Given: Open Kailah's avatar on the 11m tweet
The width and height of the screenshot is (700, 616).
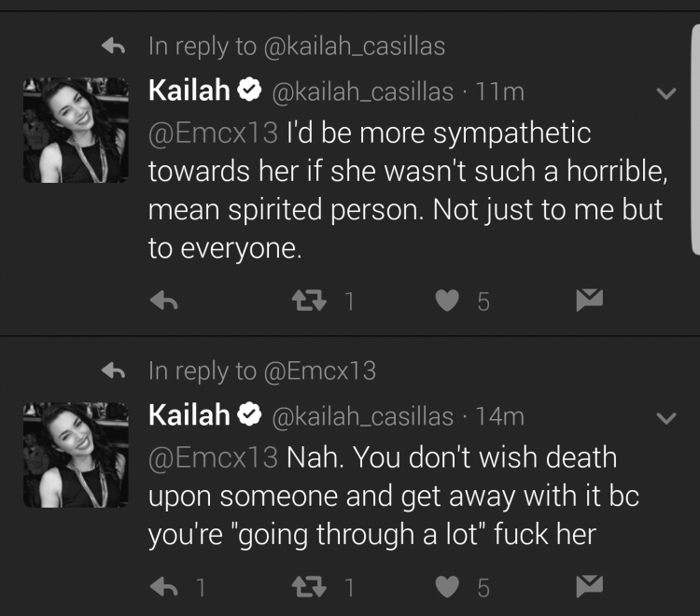Looking at the screenshot, I should 76,131.
